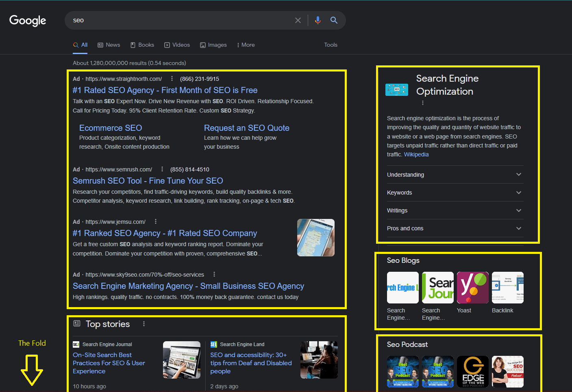Screen dimensions: 572x392
Task: Switch to the Books tab
Action: point(142,45)
